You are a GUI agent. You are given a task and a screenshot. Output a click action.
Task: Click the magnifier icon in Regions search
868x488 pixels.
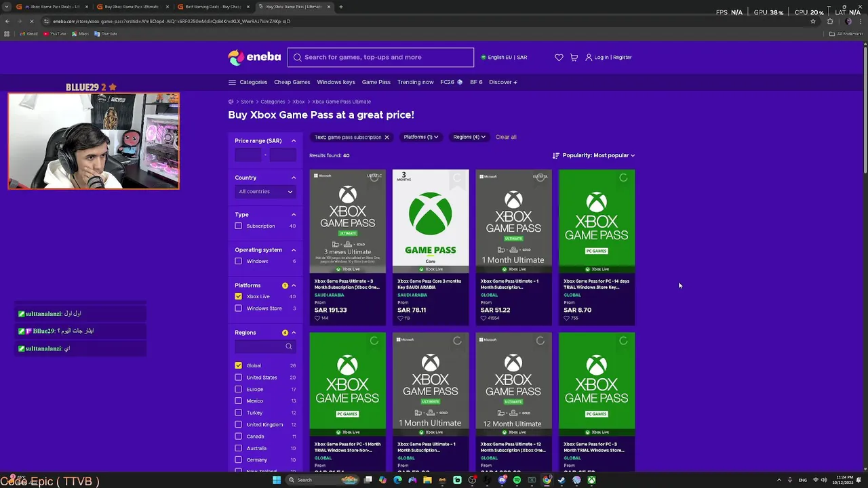pos(289,346)
